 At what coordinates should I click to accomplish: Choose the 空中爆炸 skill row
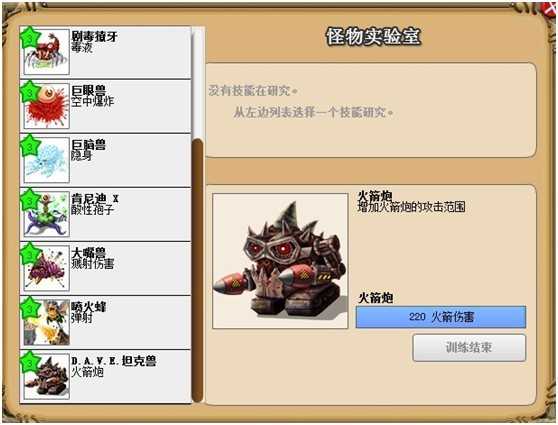[106, 106]
